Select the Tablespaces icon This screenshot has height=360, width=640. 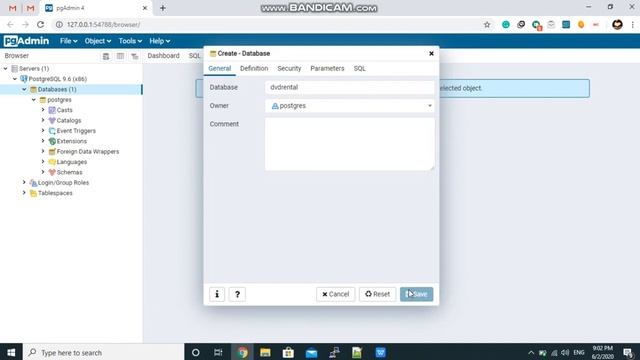[x=33, y=193]
